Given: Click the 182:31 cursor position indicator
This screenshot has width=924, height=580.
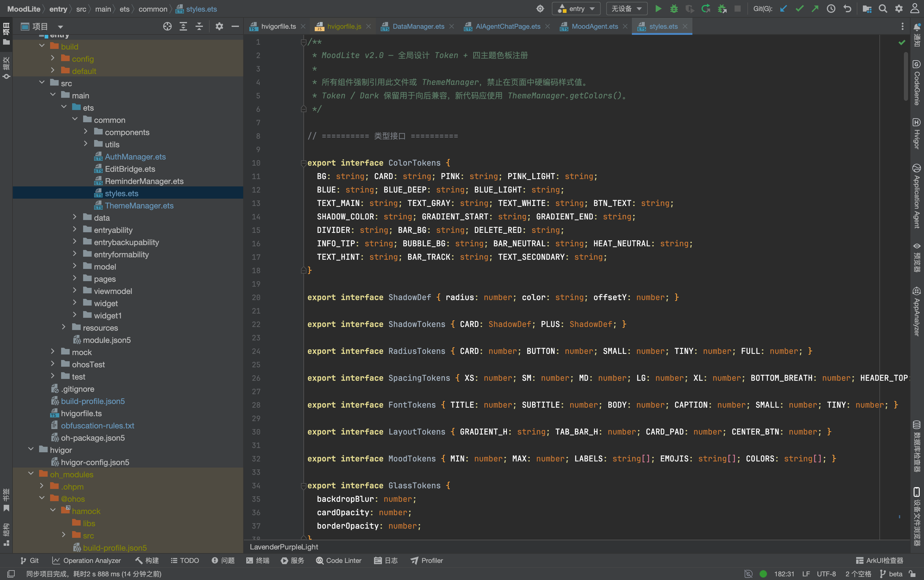Looking at the screenshot, I should 784,574.
